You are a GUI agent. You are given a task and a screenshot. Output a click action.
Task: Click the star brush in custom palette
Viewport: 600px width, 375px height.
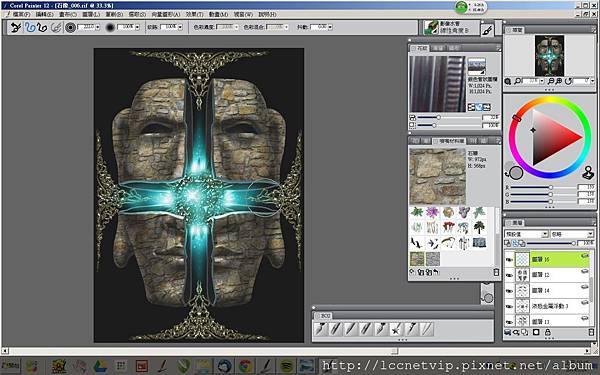coord(396,329)
